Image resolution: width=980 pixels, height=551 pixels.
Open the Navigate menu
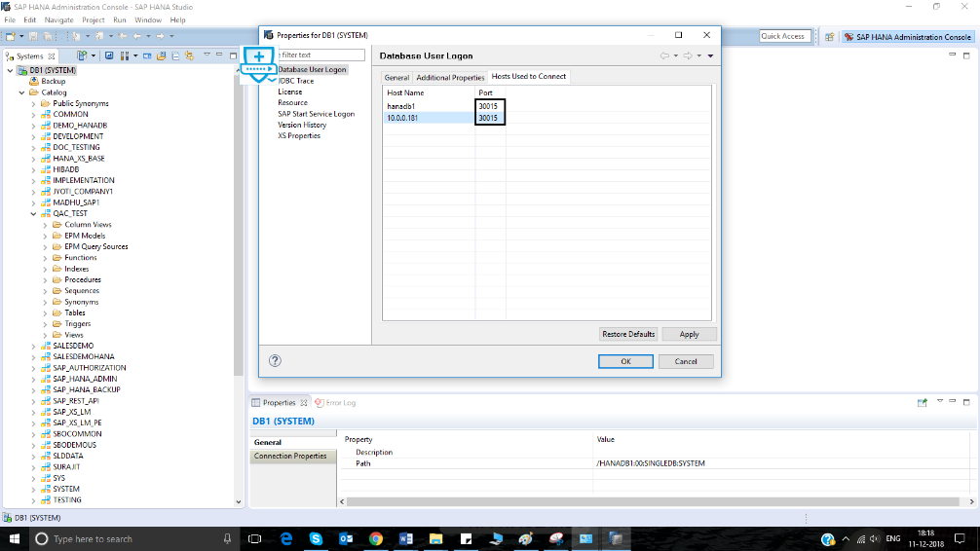coord(58,19)
